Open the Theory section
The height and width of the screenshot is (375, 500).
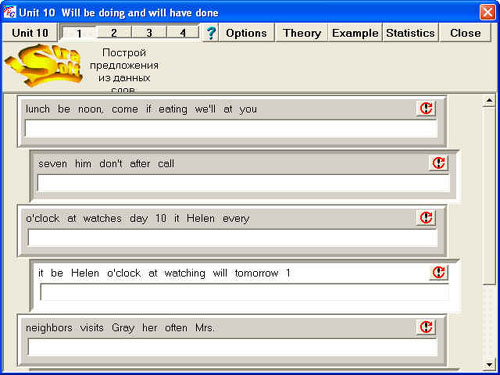(302, 33)
